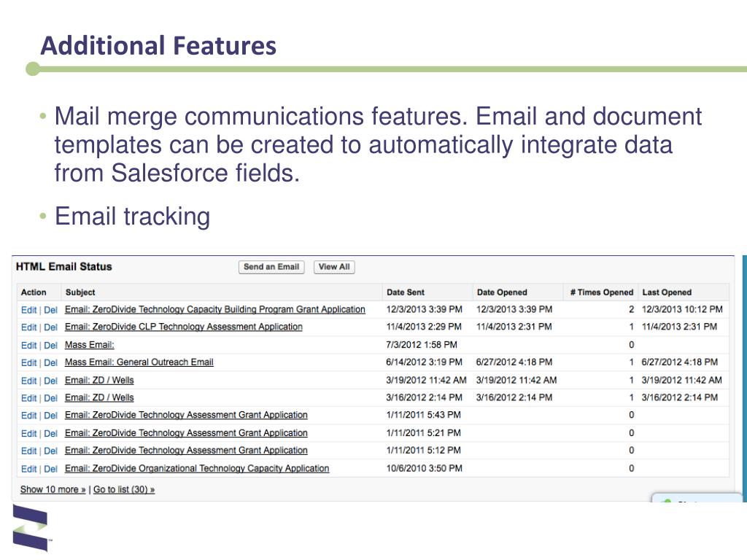Delete the CLP Technology Assessment Application row
The width and height of the screenshot is (747, 560).
click(50, 327)
